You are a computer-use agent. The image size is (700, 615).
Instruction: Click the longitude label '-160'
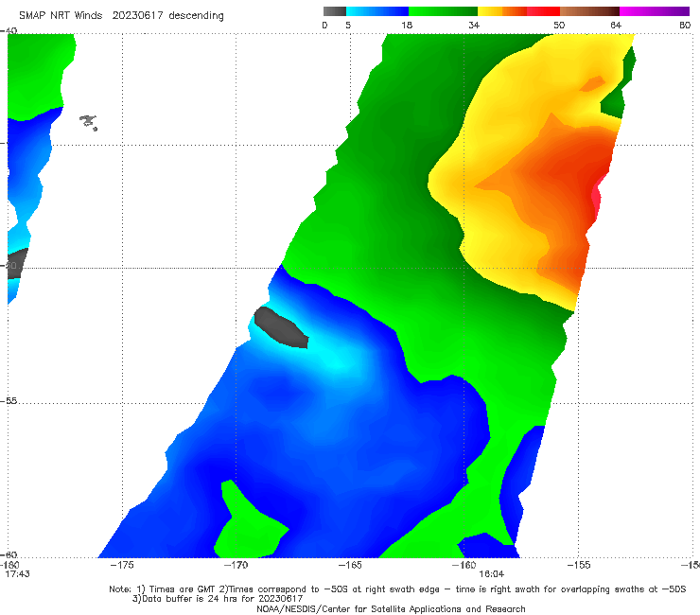pyautogui.click(x=464, y=565)
